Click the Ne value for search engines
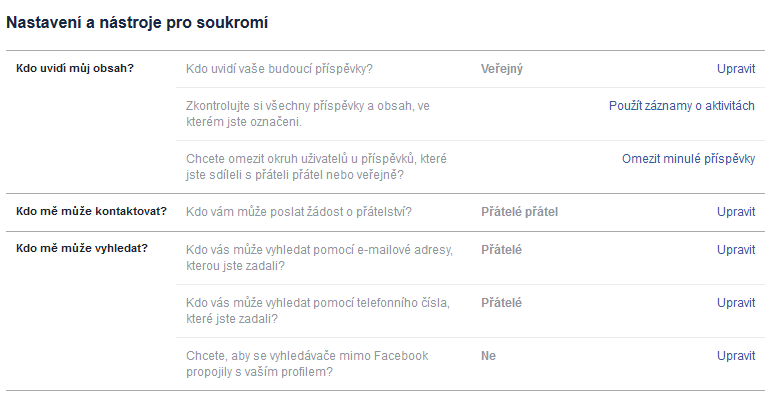 click(488, 356)
